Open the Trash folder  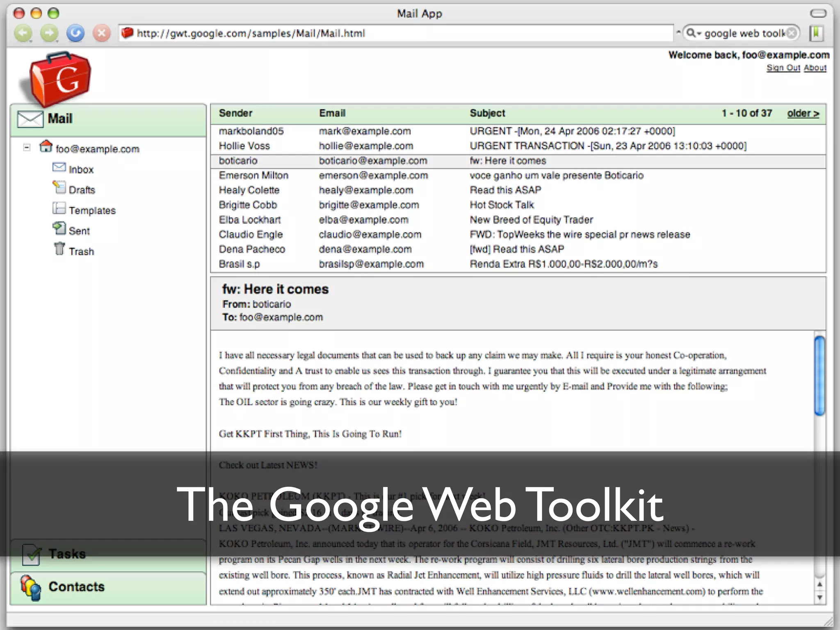81,251
